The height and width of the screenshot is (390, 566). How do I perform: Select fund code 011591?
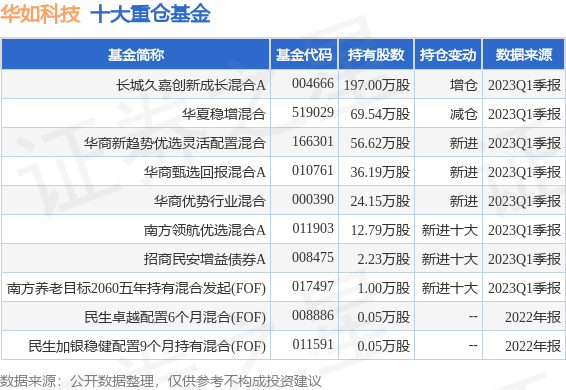(313, 344)
